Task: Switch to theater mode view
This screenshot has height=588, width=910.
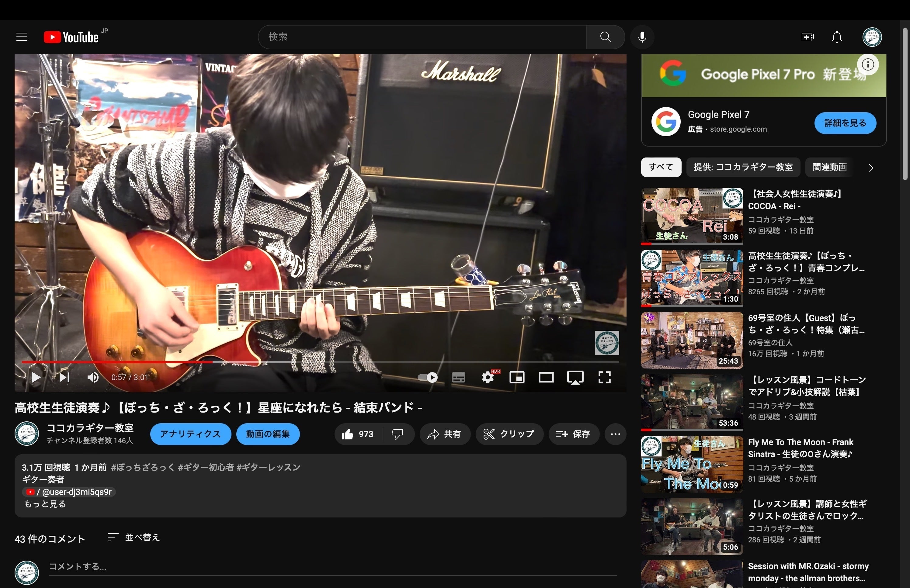Action: [546, 378]
